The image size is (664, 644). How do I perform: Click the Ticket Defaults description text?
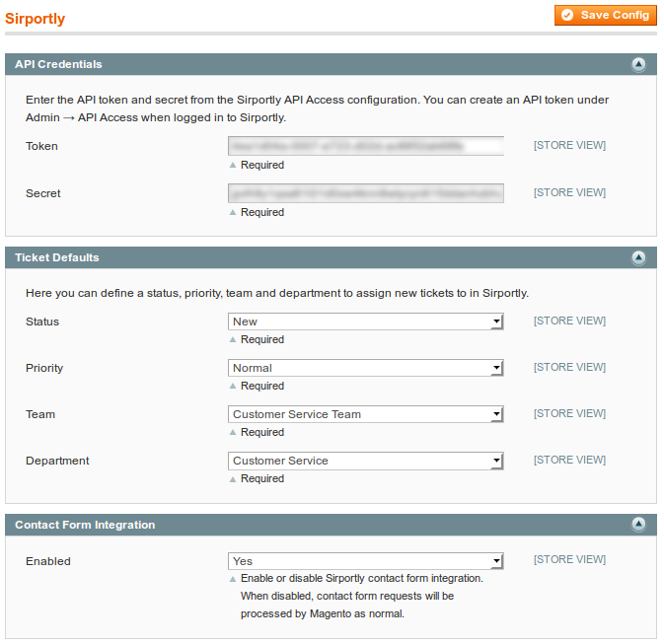pyautogui.click(x=277, y=293)
